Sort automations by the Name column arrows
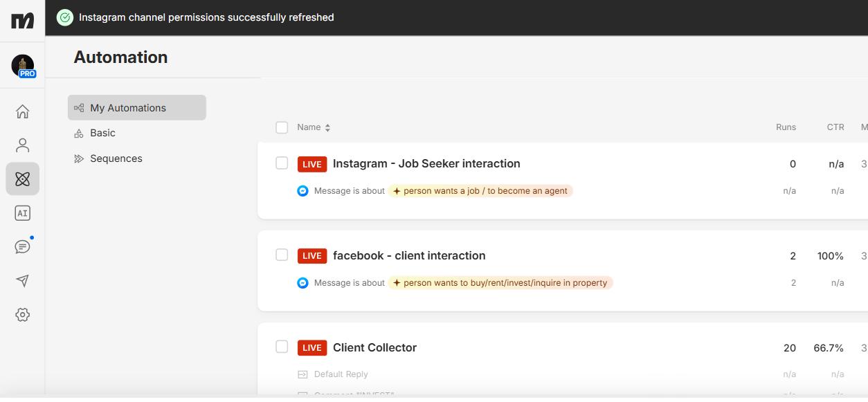 327,127
